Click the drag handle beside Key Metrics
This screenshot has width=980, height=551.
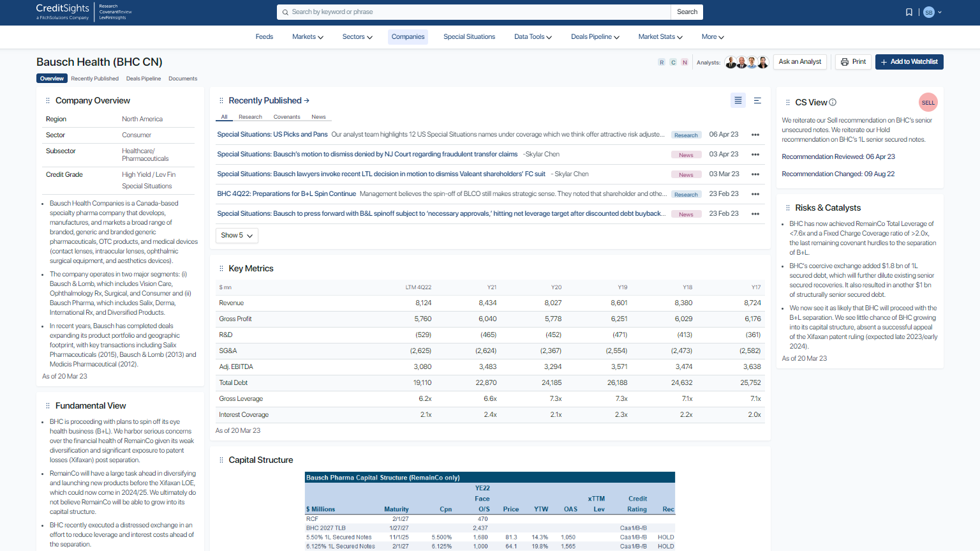click(x=220, y=268)
